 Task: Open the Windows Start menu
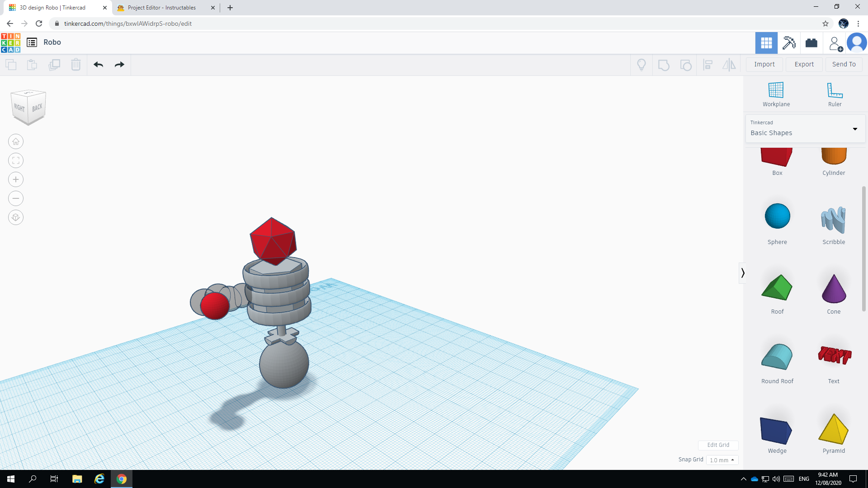(11, 479)
